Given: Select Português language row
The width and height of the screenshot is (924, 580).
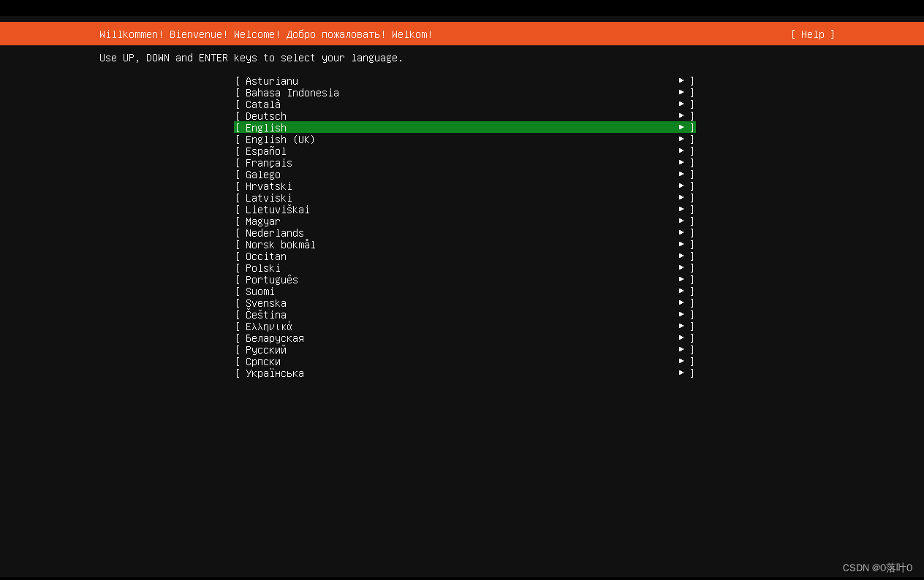Looking at the screenshot, I should 464,280.
